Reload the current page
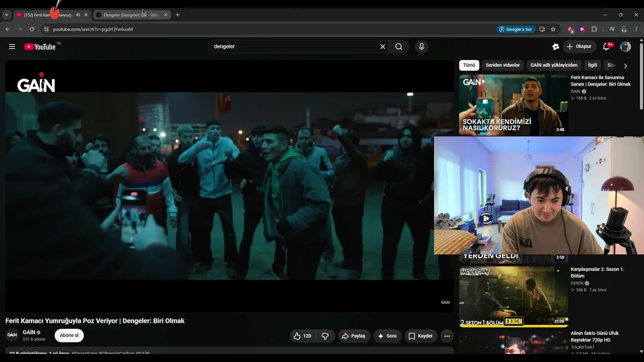This screenshot has width=644, height=362. click(x=32, y=29)
